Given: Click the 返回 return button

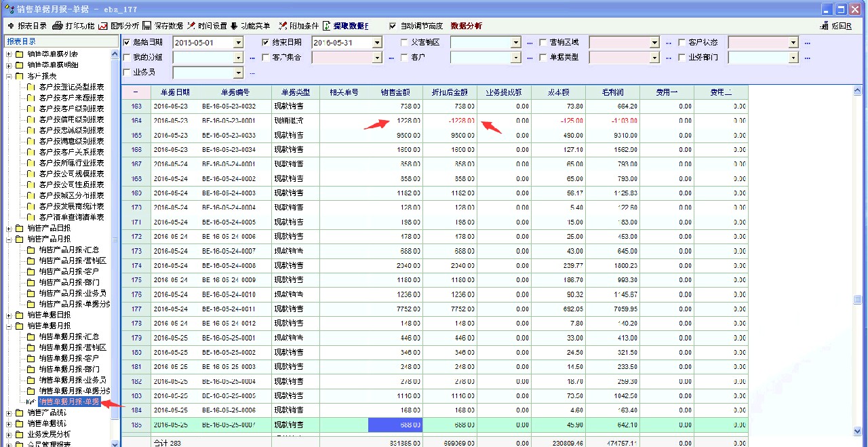Looking at the screenshot, I should pyautogui.click(x=837, y=26).
